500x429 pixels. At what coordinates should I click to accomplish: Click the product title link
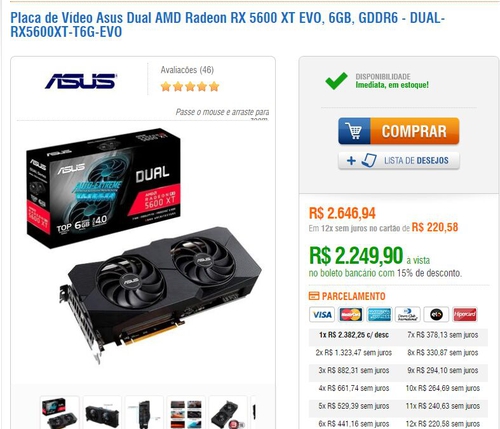[227, 25]
